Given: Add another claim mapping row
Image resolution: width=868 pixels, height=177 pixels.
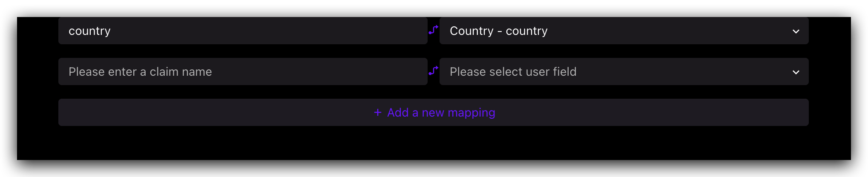Looking at the screenshot, I should click(433, 112).
